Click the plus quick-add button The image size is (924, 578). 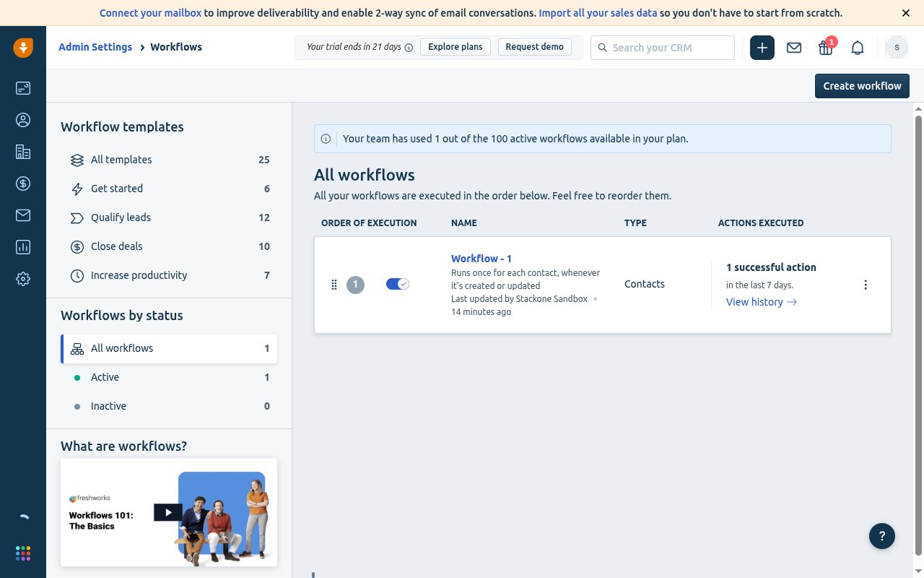pyautogui.click(x=762, y=48)
